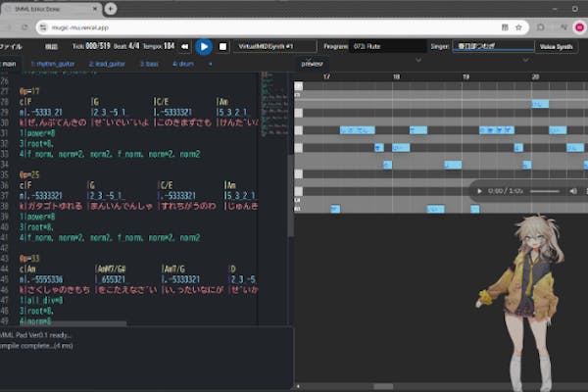Open the ファイル menu
This screenshot has height=392, width=588.
11,46
